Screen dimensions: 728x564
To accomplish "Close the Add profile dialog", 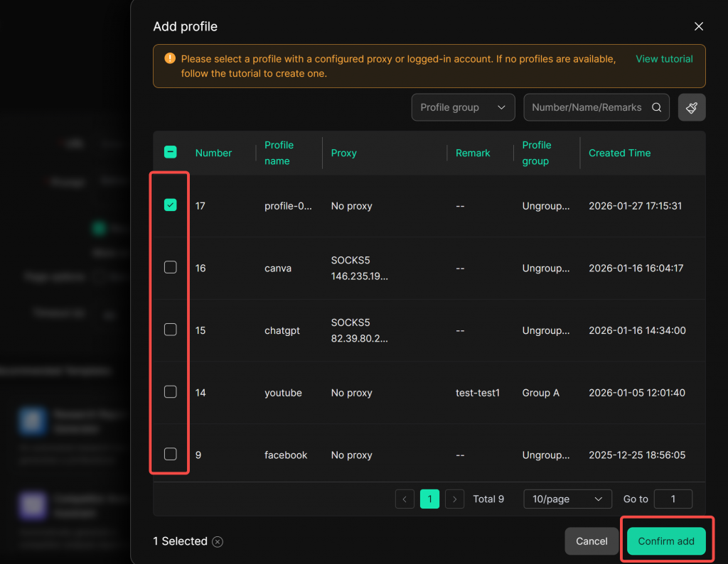I will [698, 27].
